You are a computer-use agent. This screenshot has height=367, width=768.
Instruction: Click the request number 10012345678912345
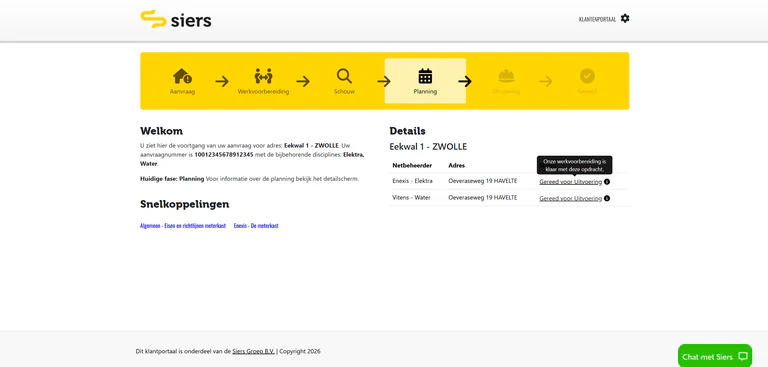click(x=224, y=155)
